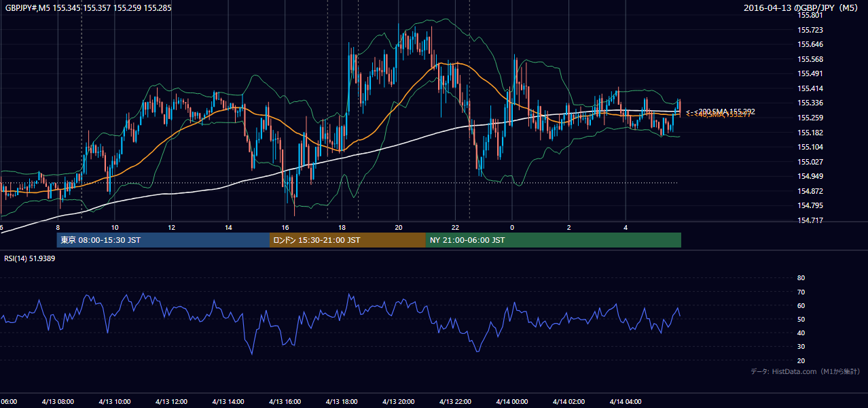868x408 pixels.
Task: Click the ロンドン 15:30-21:00 JST session bar
Action: click(348, 240)
